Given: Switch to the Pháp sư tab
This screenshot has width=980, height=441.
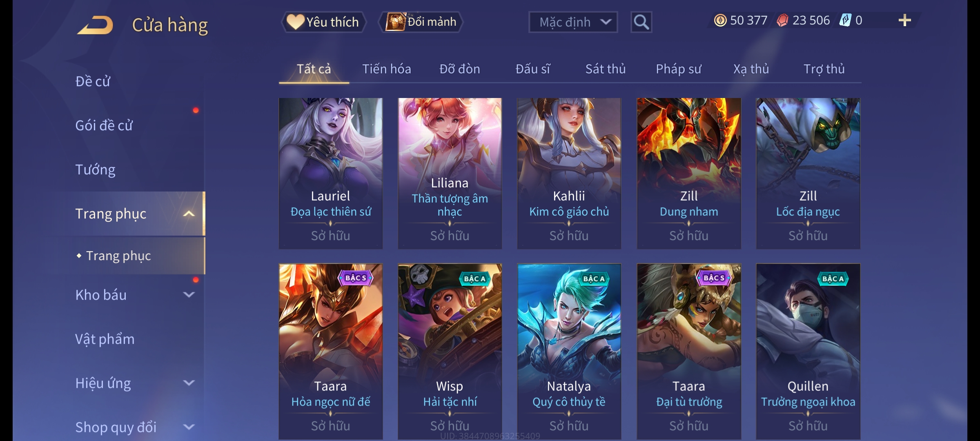Looking at the screenshot, I should click(x=678, y=69).
